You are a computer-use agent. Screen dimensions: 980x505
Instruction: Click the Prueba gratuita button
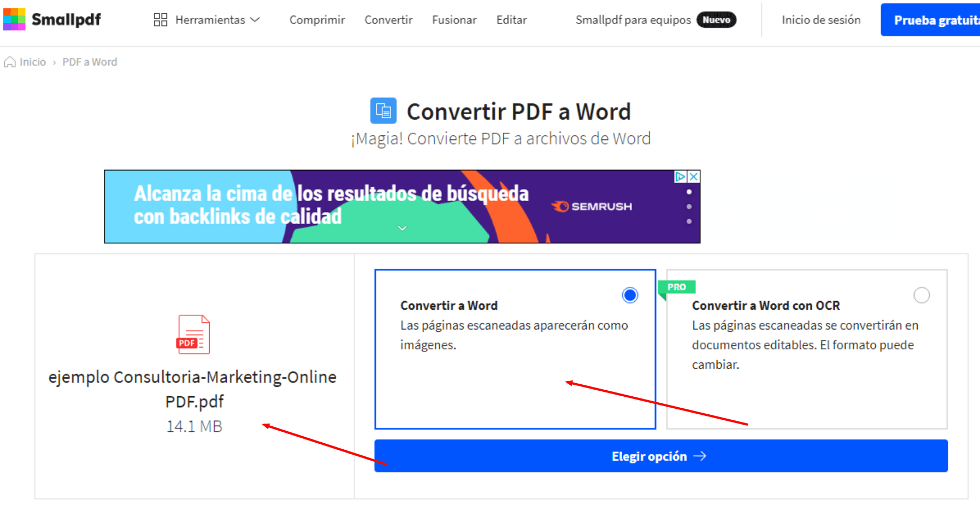coord(934,19)
